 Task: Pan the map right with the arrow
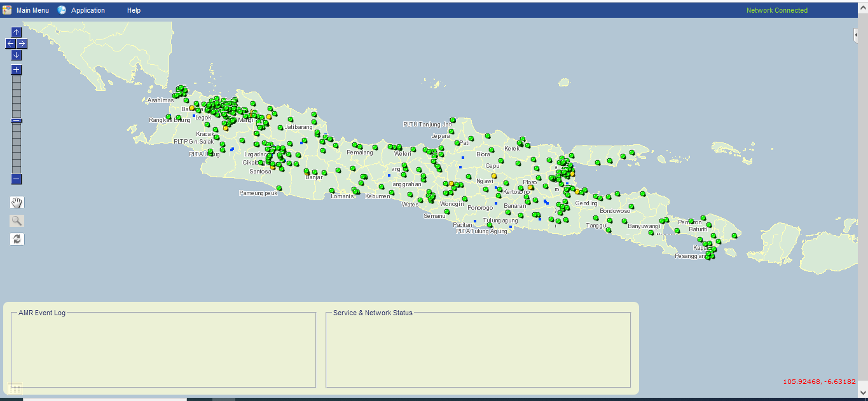pos(22,44)
